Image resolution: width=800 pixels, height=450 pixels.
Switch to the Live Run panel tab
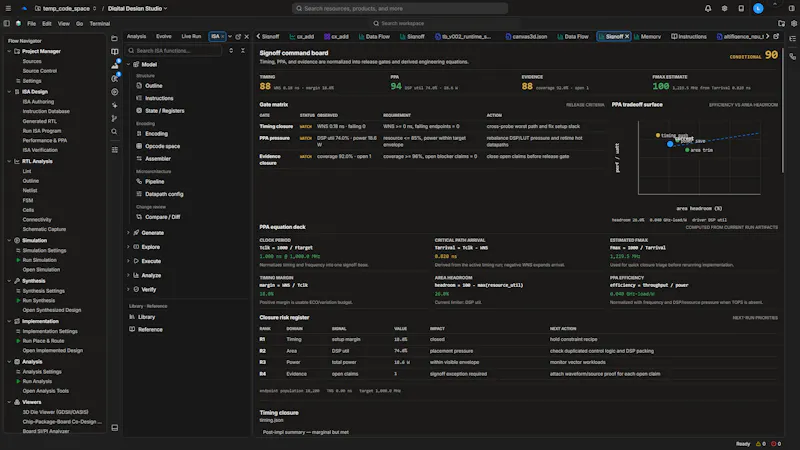point(191,36)
